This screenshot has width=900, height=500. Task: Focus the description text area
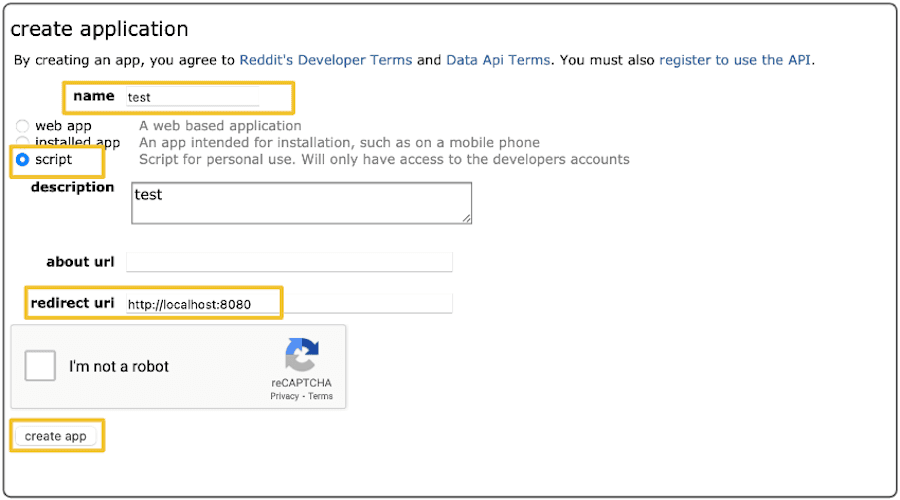pos(300,202)
